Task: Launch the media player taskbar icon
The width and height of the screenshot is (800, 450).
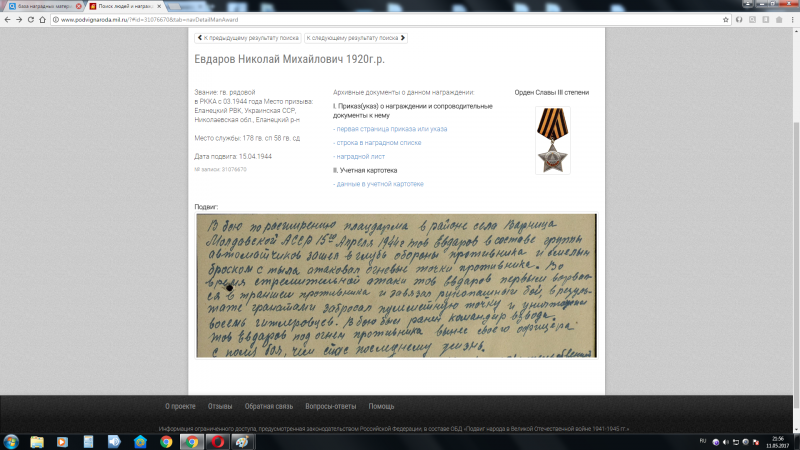Action: 62,442
